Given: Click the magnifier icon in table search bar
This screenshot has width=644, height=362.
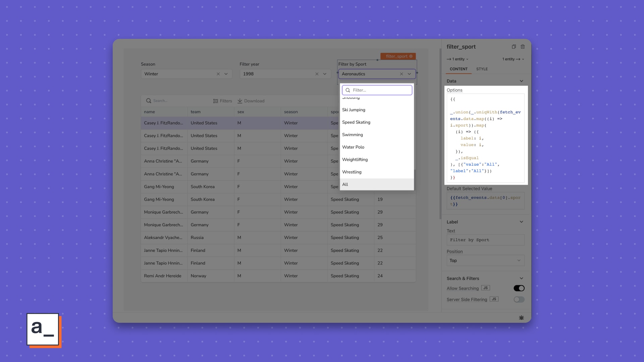Looking at the screenshot, I should 148,101.
